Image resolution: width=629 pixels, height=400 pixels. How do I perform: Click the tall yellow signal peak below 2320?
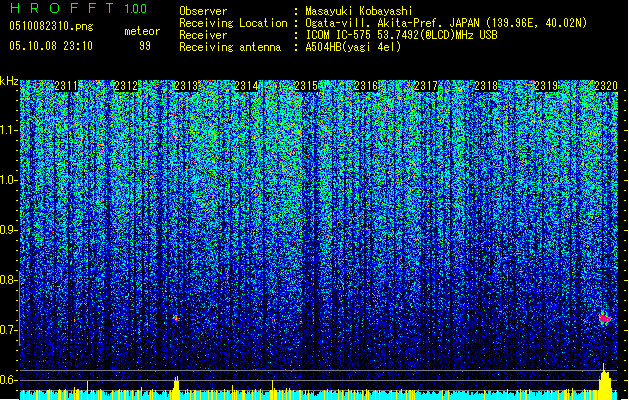(x=605, y=382)
